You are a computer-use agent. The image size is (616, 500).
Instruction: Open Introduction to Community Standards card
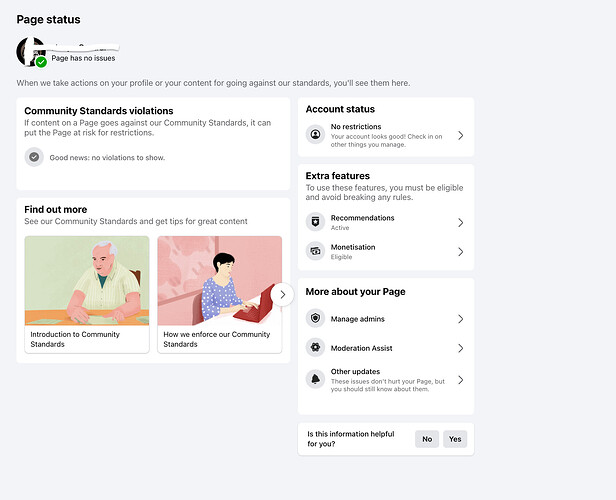point(87,294)
